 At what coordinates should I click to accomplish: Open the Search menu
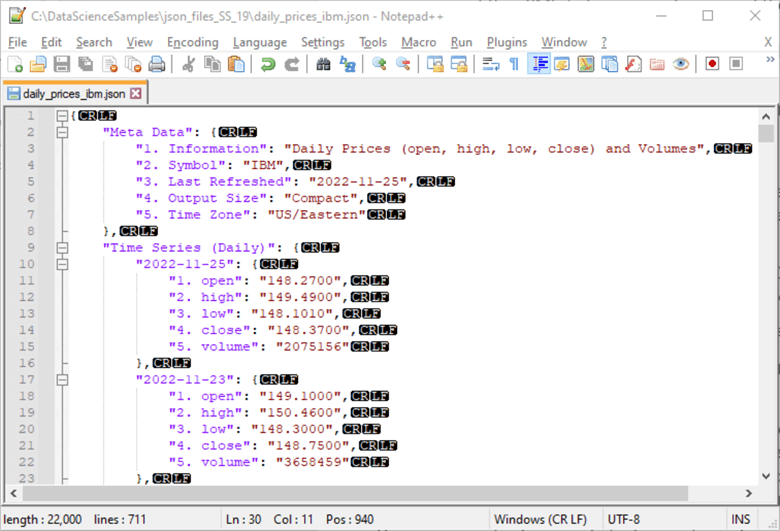click(94, 43)
